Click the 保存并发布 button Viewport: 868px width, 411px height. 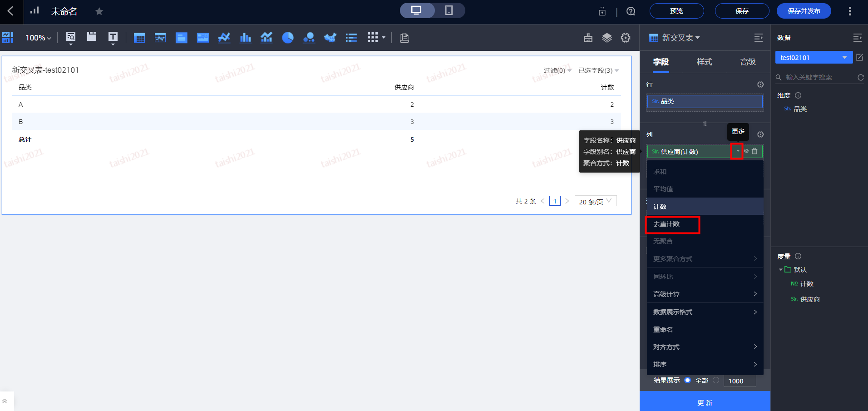tap(804, 11)
